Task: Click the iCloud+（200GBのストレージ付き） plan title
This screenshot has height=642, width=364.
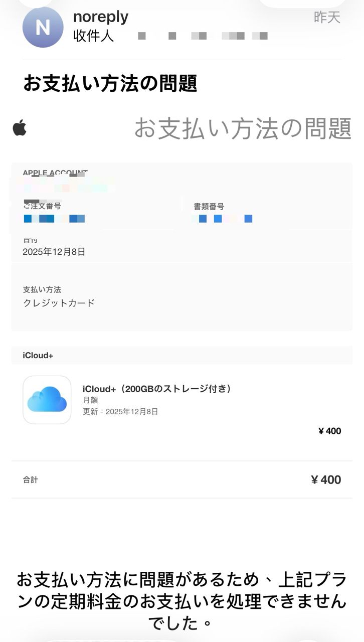Action: point(157,388)
